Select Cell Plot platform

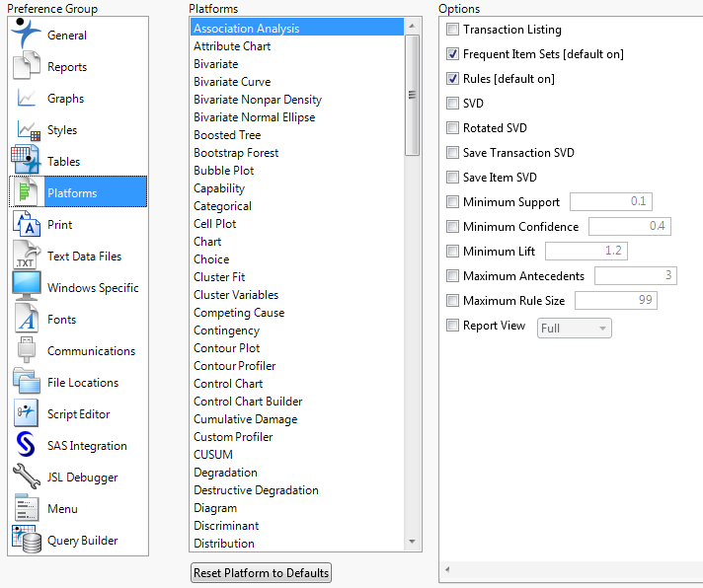pyautogui.click(x=297, y=224)
